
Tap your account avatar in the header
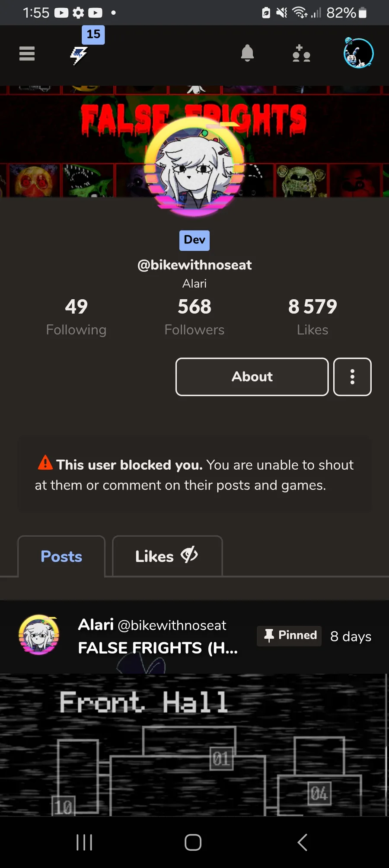[358, 53]
